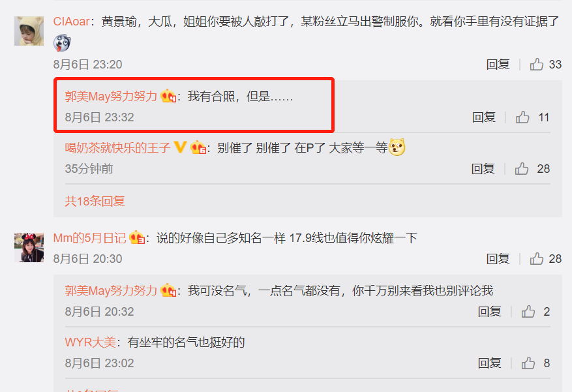Reply to CIAoar's comment
Viewport: 572px width, 392px height.
tap(498, 65)
